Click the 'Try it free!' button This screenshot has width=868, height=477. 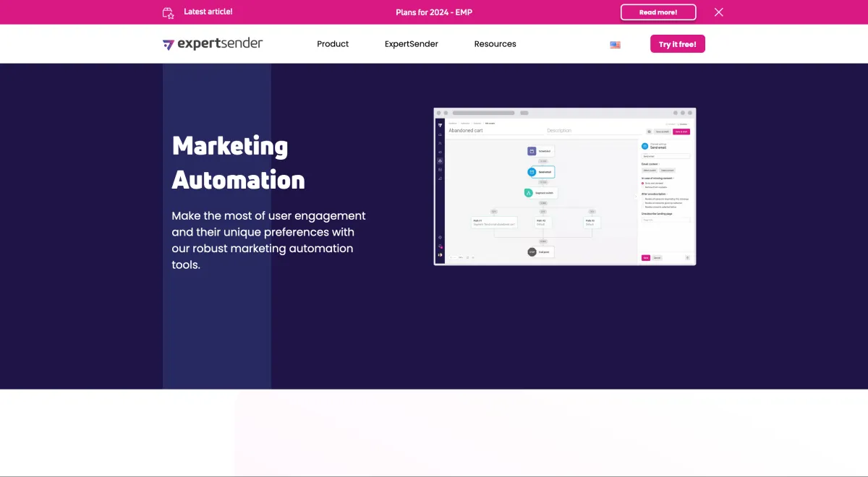click(678, 44)
